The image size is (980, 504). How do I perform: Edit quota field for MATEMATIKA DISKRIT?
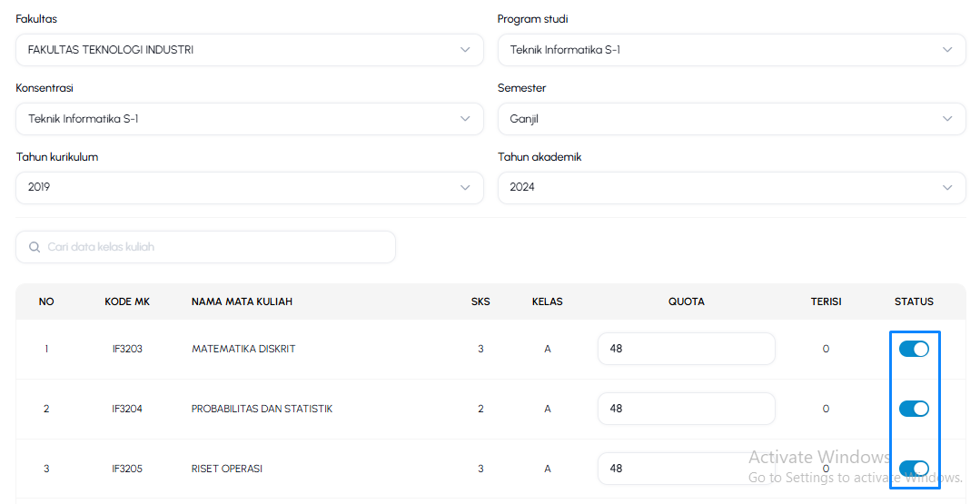click(x=687, y=349)
